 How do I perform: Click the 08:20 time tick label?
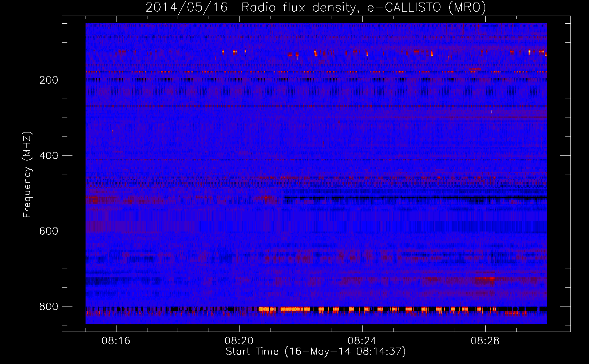tap(239, 341)
